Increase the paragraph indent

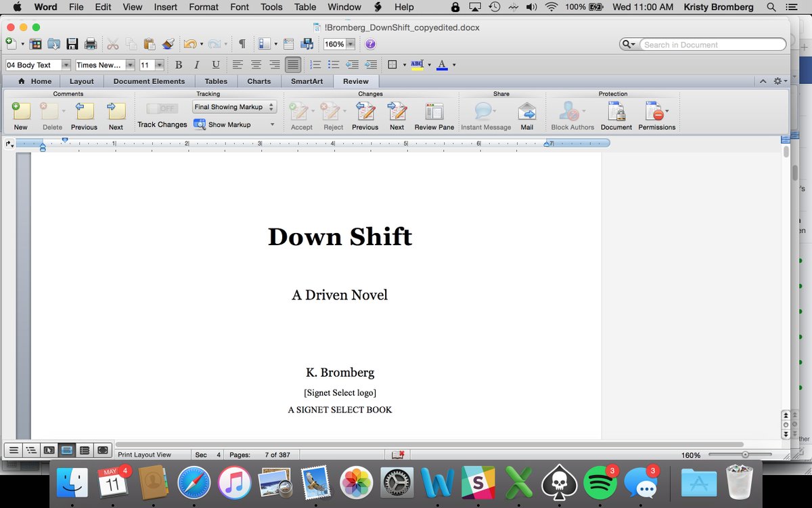pyautogui.click(x=371, y=65)
